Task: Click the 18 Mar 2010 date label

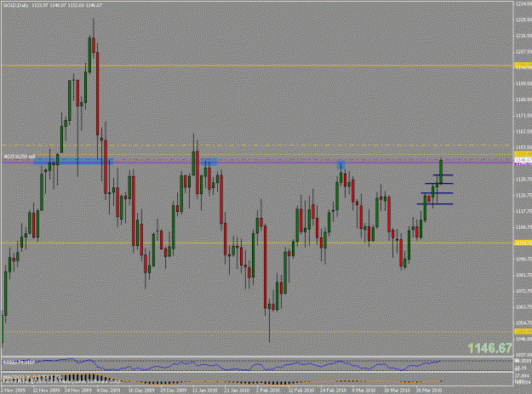Action: tap(397, 391)
